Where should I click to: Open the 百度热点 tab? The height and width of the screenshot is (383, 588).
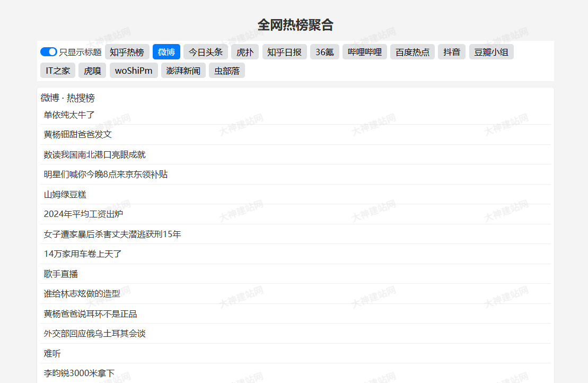tap(413, 52)
